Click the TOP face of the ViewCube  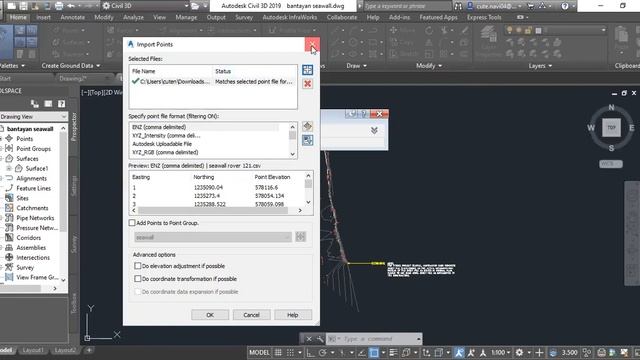tap(611, 128)
